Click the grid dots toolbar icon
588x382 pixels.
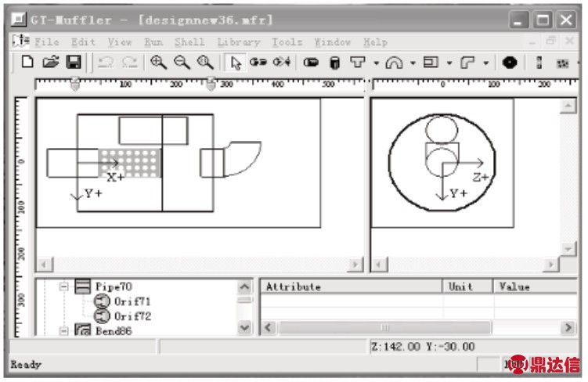[x=562, y=63]
